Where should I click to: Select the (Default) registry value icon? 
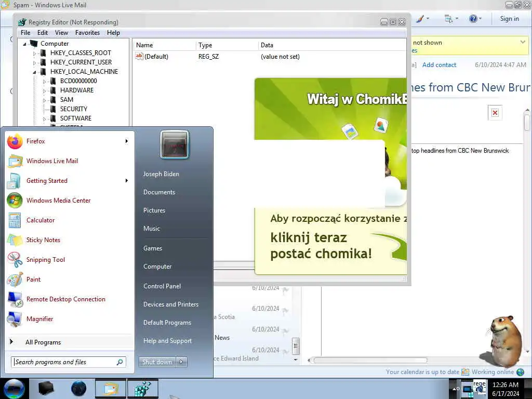139,56
